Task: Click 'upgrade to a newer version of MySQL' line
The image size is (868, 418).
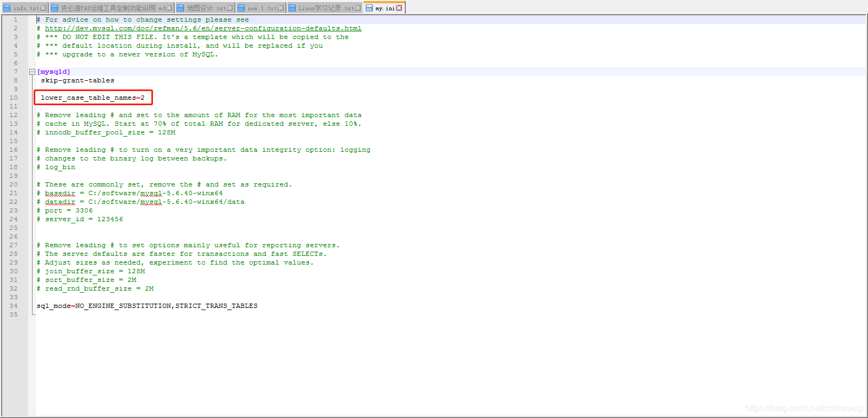Action: [127, 54]
